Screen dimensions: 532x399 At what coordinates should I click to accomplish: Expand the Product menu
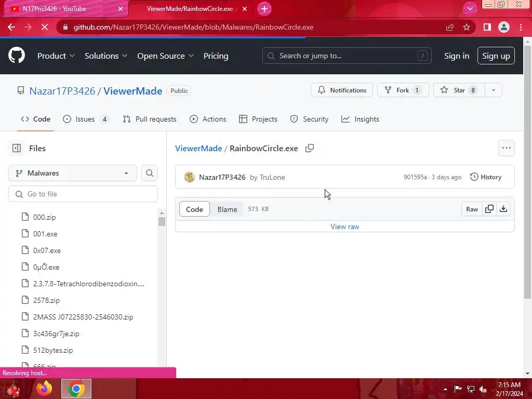pos(56,56)
